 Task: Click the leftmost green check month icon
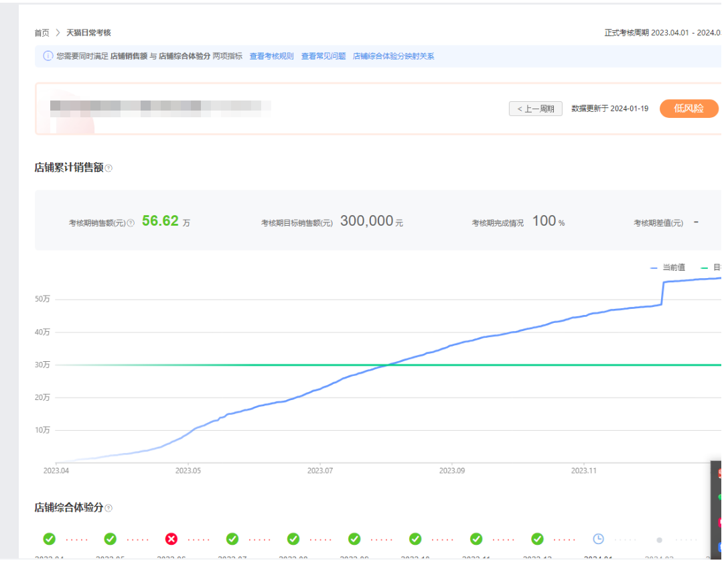(x=50, y=539)
